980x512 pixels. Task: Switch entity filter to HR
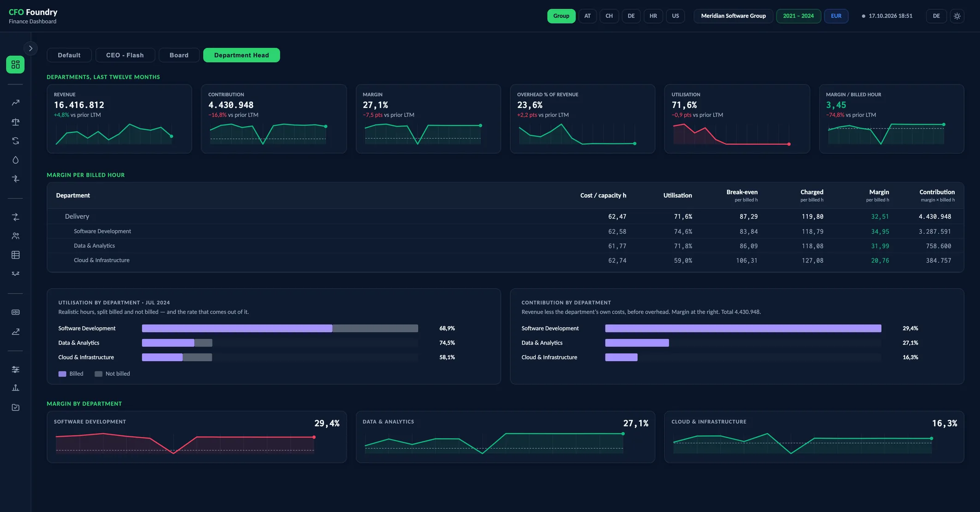click(x=653, y=16)
